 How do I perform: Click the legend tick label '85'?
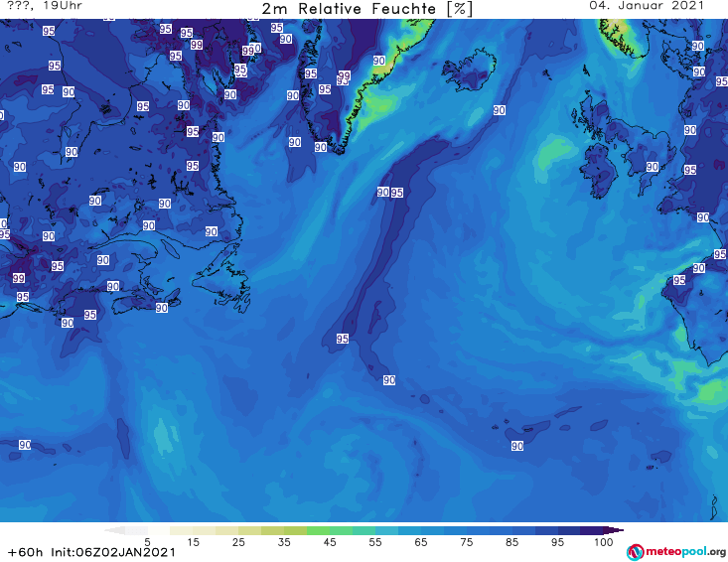pos(511,541)
